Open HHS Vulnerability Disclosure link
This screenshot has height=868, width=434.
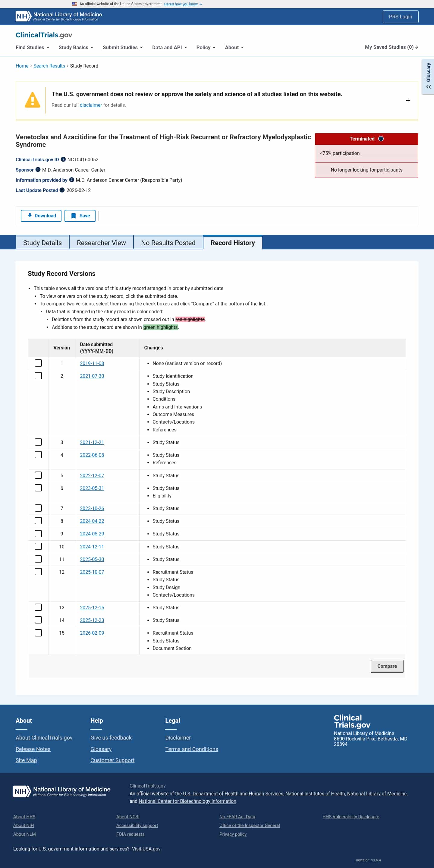351,816
